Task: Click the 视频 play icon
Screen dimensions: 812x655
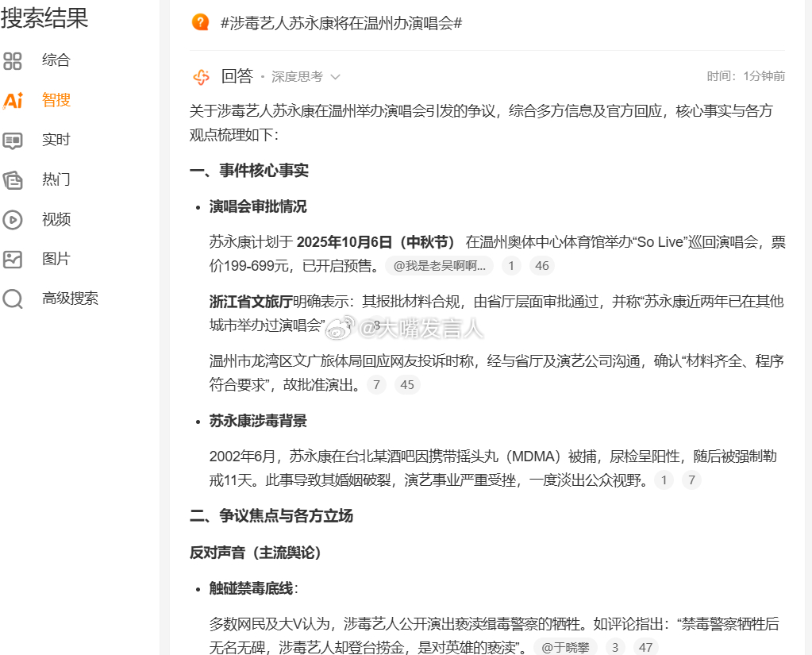Action: pyautogui.click(x=13, y=220)
